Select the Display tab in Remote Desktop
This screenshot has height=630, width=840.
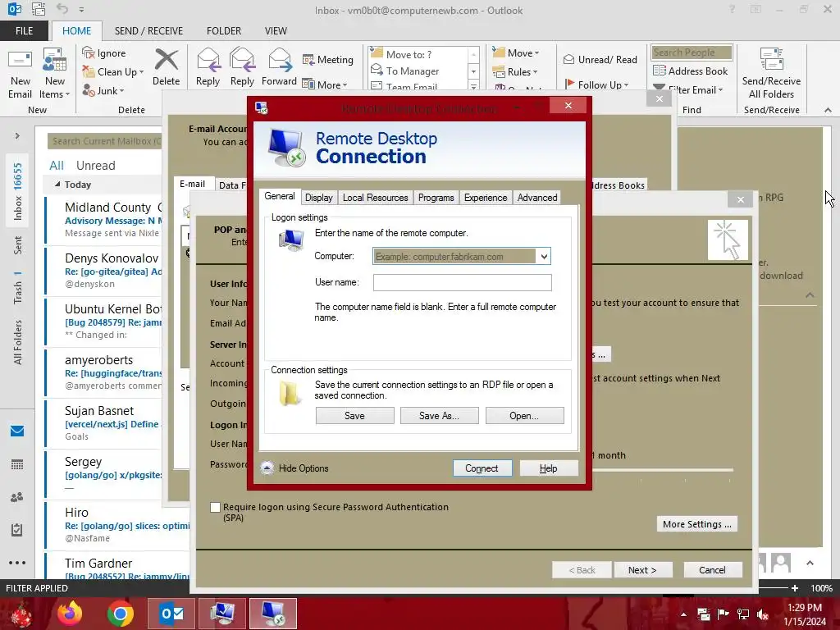tap(319, 198)
